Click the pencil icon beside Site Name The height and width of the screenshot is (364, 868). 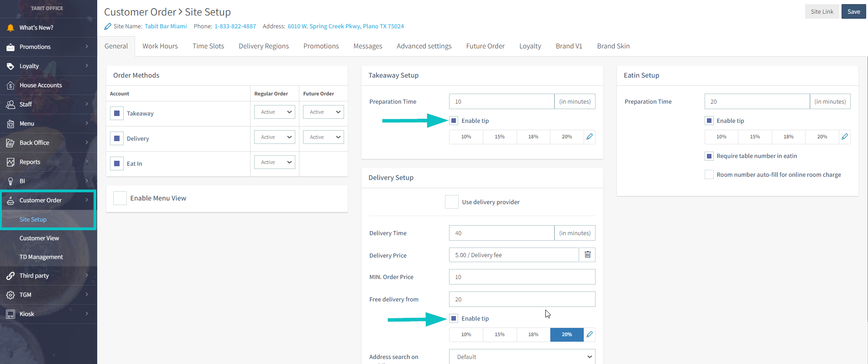pyautogui.click(x=108, y=26)
